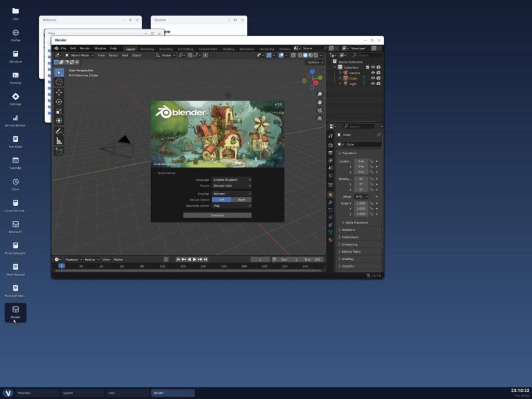Image resolution: width=532 pixels, height=399 pixels.
Task: Play the timeline animation
Action: (194, 260)
